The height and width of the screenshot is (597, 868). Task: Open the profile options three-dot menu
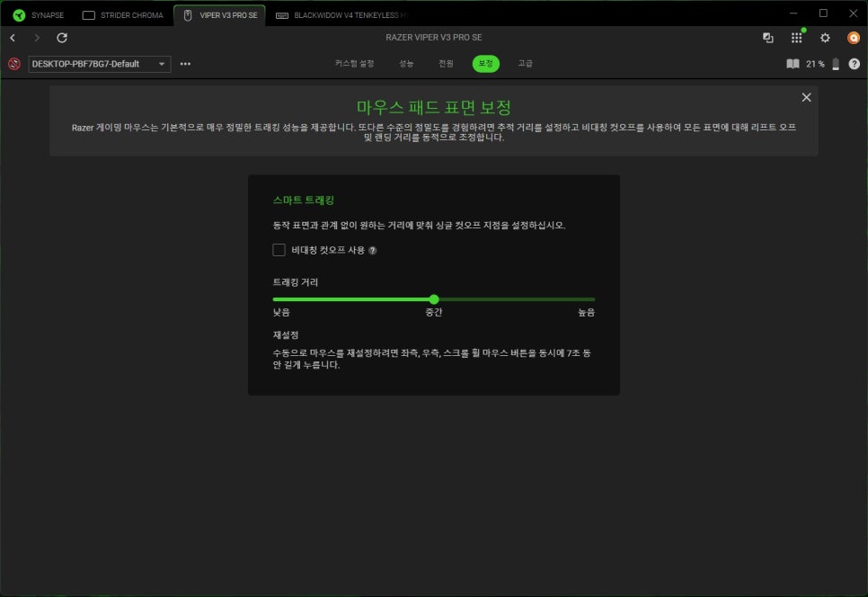pos(185,64)
